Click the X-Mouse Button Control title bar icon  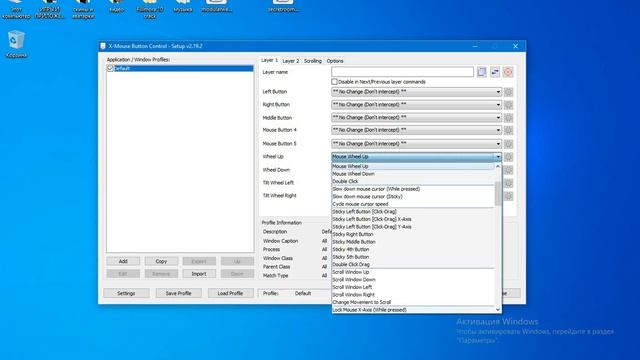point(103,46)
